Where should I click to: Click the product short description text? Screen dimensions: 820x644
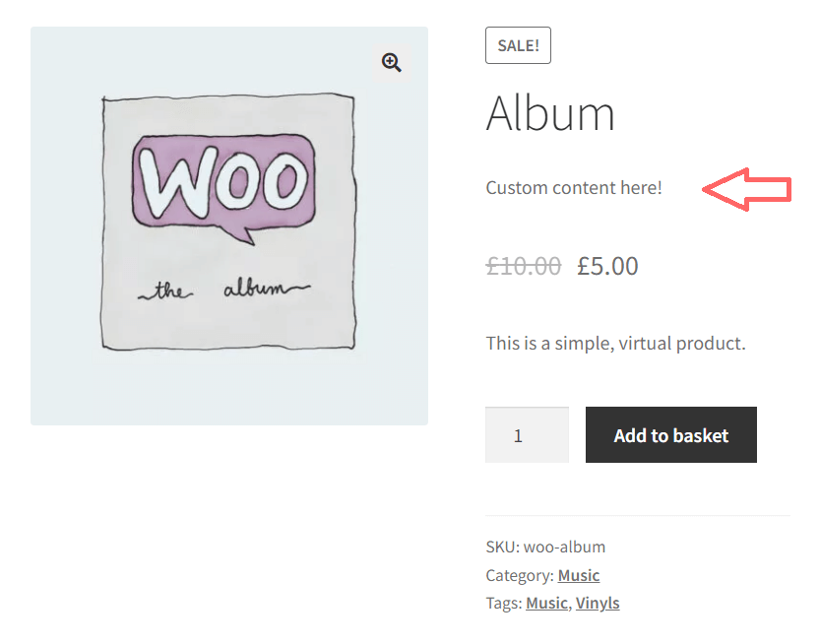(614, 343)
